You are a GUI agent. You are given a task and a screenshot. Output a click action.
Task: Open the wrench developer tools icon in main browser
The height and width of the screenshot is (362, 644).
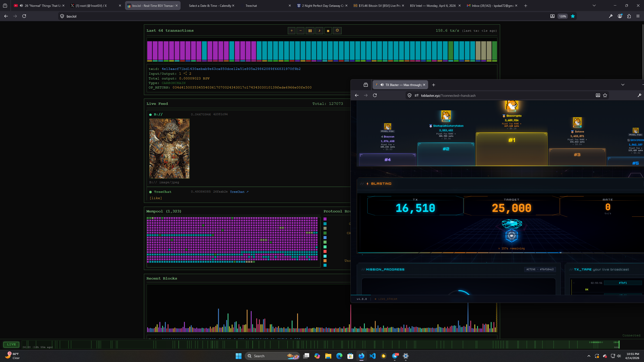point(611,16)
